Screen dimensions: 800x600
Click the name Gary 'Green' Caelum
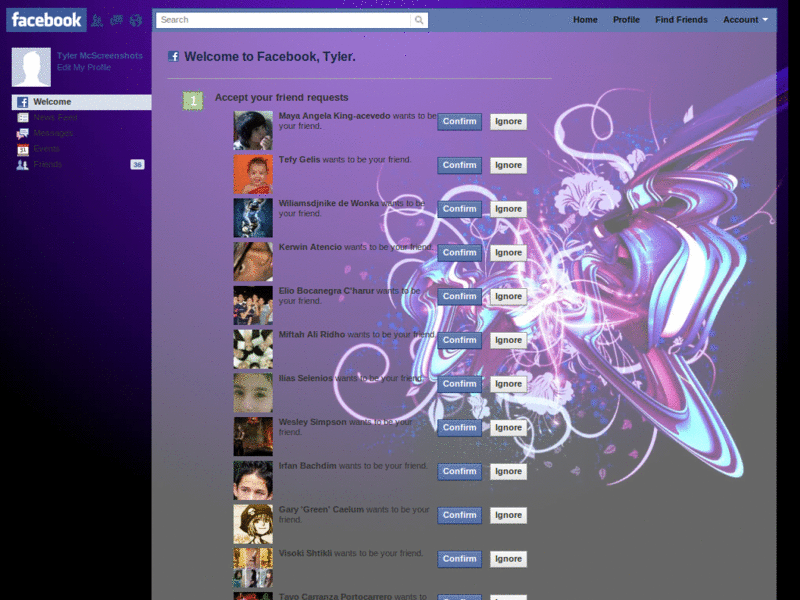point(321,510)
